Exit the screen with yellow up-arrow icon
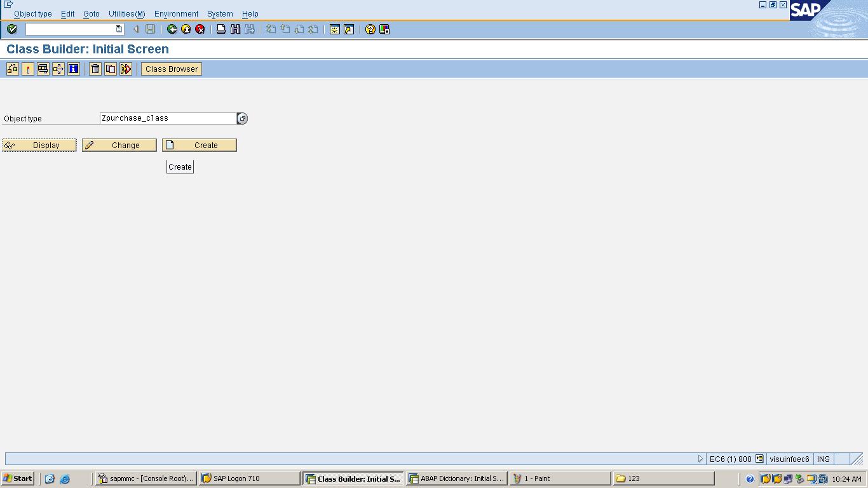 pos(185,29)
